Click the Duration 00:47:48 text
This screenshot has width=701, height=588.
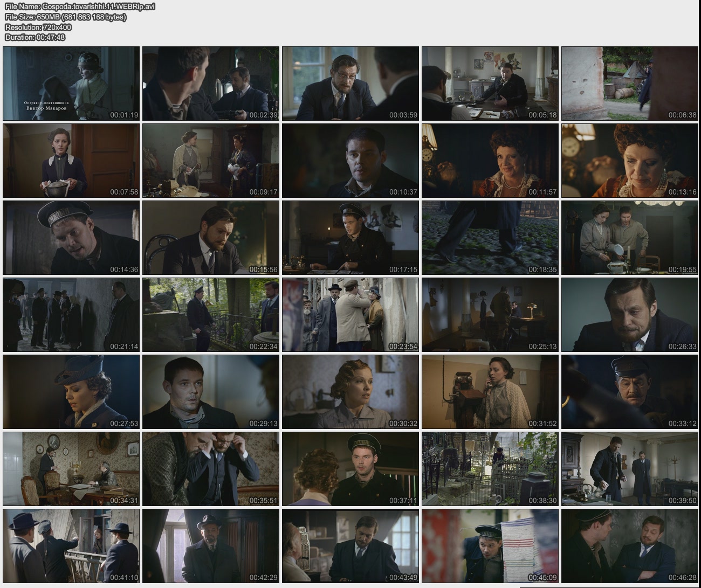click(x=35, y=38)
